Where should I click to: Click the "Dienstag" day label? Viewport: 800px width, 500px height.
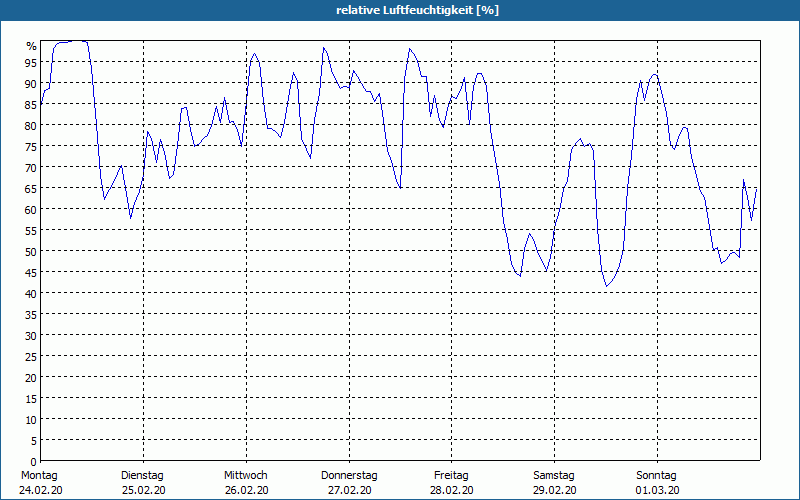[x=142, y=476]
